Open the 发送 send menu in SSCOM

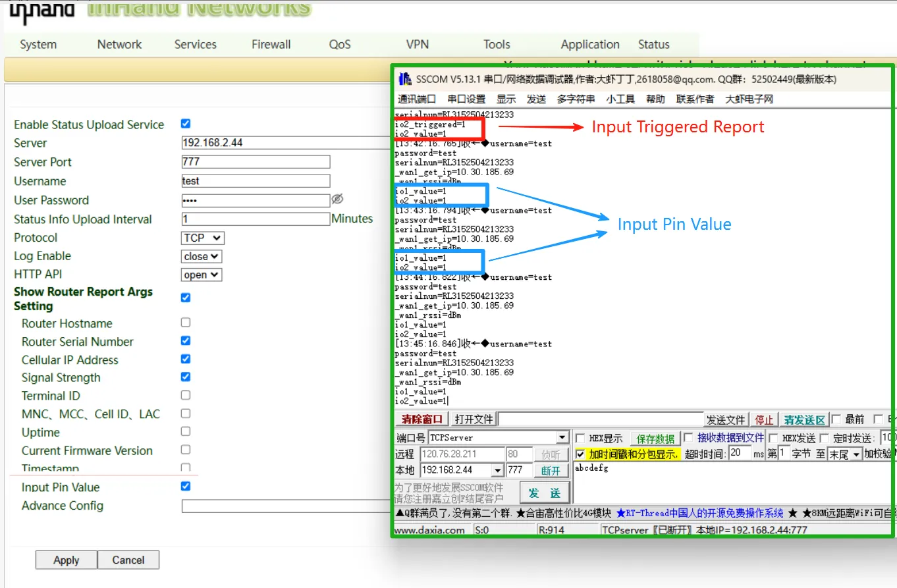(536, 99)
